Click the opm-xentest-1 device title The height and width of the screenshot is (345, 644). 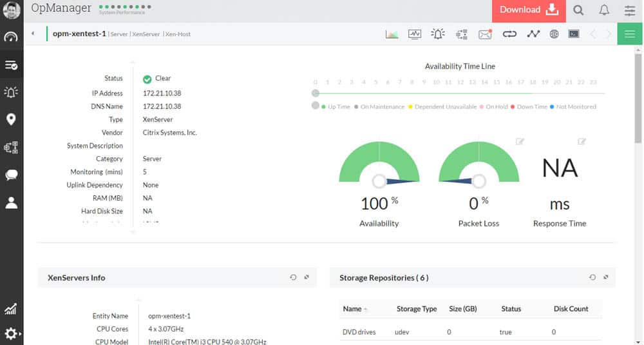(79, 34)
